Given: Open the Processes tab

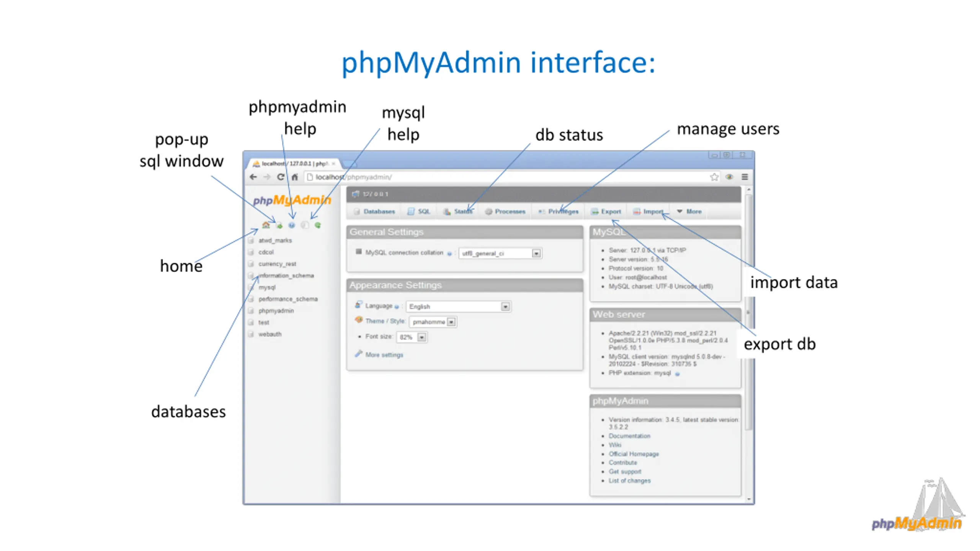Looking at the screenshot, I should [505, 211].
